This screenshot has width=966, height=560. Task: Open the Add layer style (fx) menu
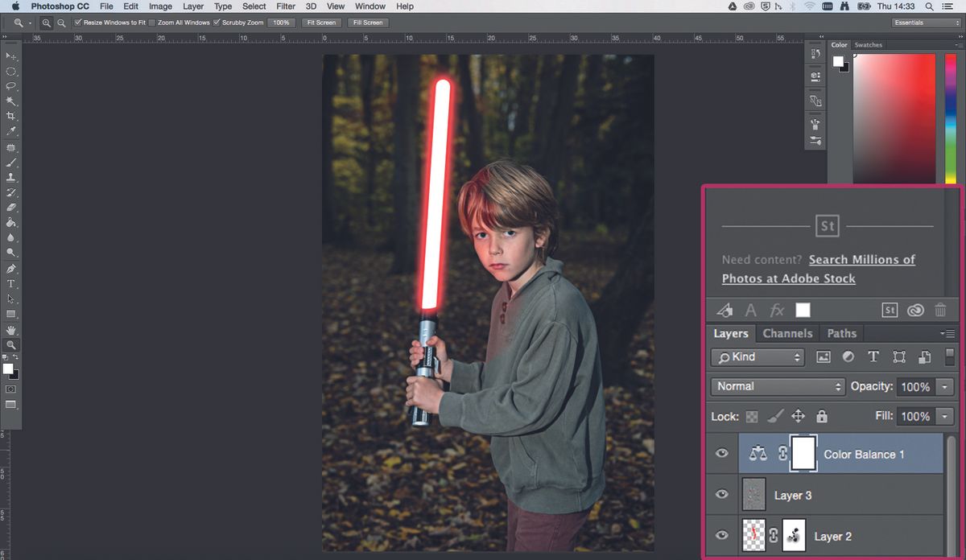[x=775, y=310]
